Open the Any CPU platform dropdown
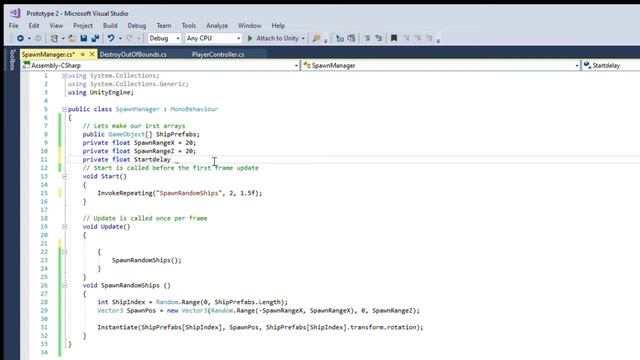 coord(213,38)
